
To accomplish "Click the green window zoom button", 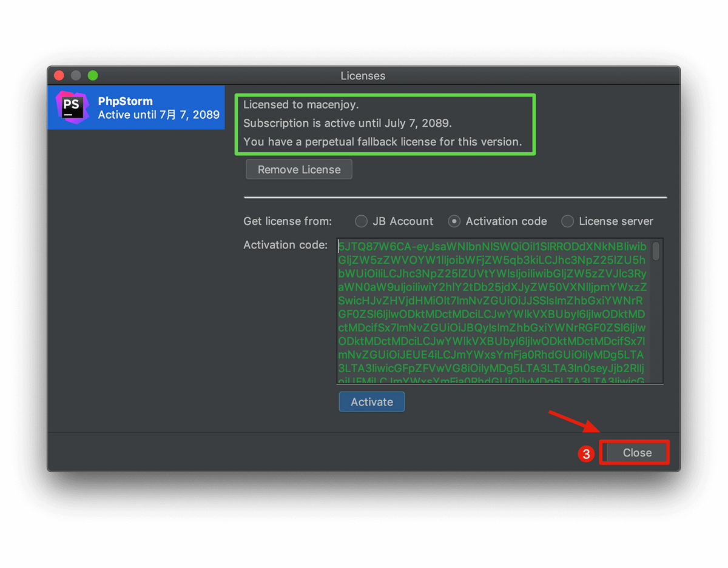I will [x=93, y=76].
